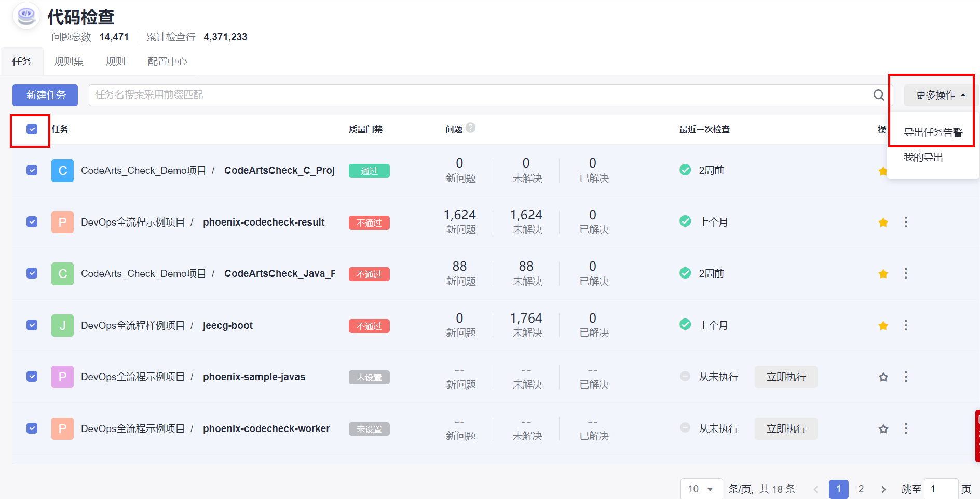Open more options for CodeArtsCheck_Java row
Image resolution: width=980 pixels, height=499 pixels.
tap(906, 273)
